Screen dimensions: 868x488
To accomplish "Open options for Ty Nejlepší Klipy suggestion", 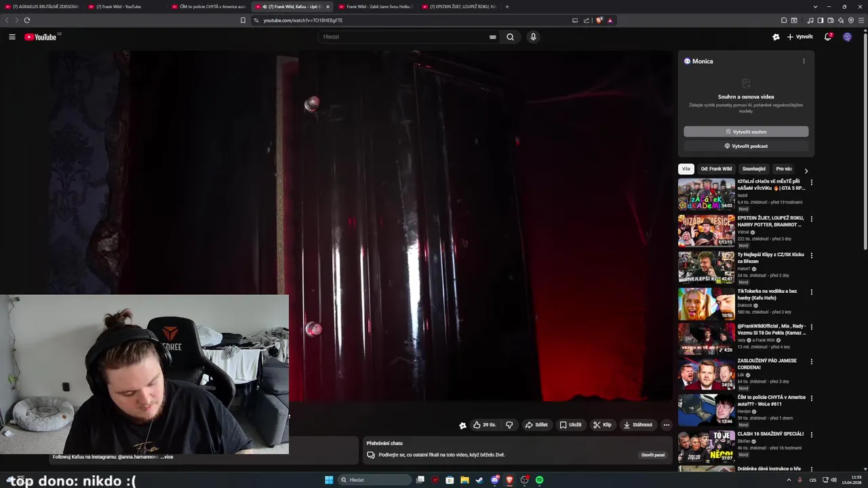I will click(x=811, y=256).
